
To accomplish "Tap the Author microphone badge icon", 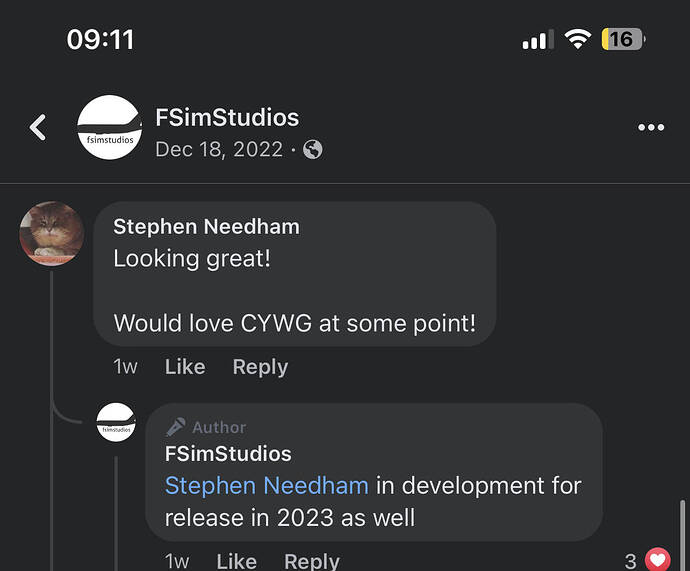I will (x=176, y=427).
